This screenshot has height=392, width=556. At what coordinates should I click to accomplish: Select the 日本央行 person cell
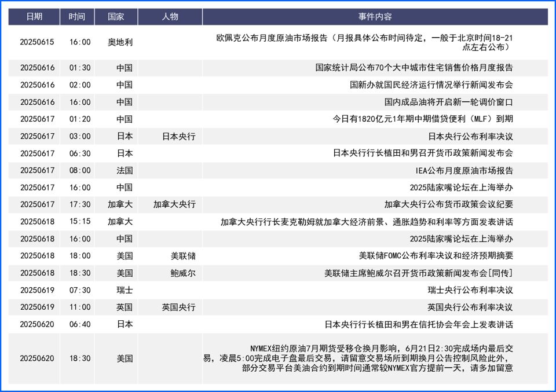coord(179,137)
